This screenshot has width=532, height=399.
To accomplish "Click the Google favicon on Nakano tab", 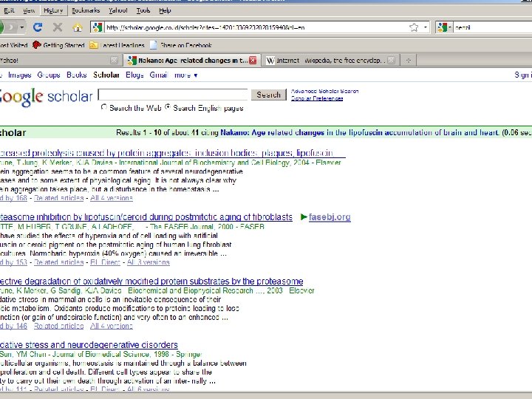I will coord(132,61).
